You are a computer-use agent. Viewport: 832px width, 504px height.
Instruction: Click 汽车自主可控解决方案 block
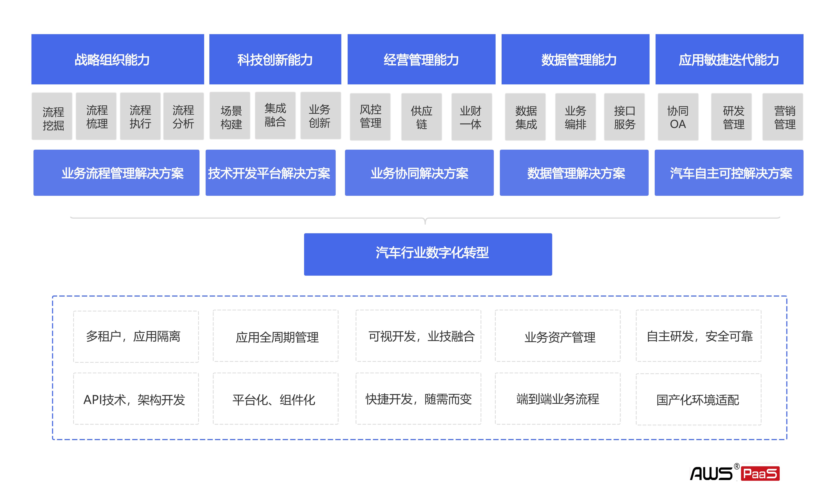click(x=729, y=173)
